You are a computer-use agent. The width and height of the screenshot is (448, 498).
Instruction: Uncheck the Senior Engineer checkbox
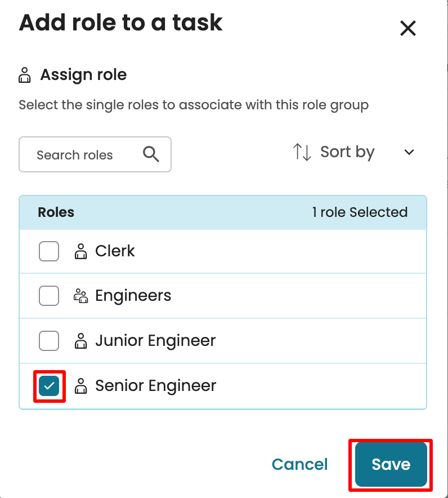pyautogui.click(x=50, y=386)
